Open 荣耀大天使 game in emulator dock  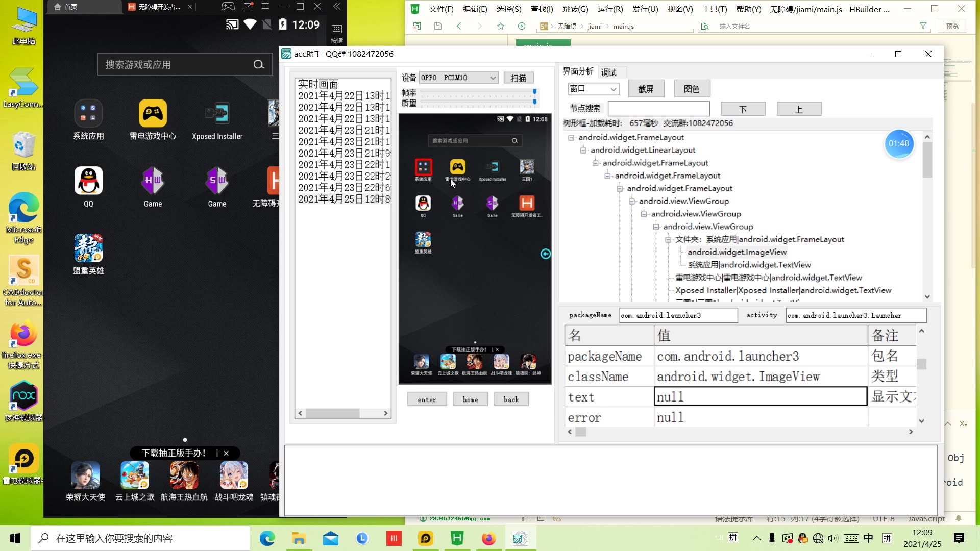pos(85,475)
